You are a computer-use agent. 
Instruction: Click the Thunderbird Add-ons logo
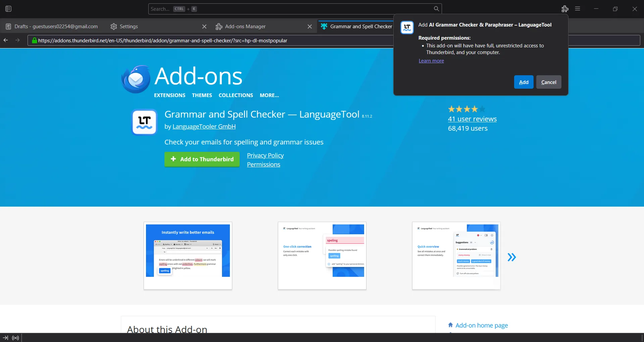136,79
